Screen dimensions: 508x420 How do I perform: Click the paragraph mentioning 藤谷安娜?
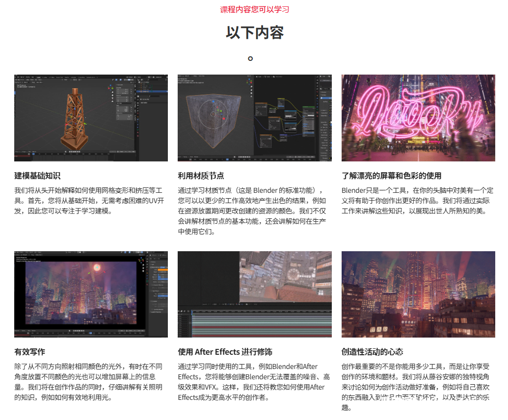click(417, 387)
